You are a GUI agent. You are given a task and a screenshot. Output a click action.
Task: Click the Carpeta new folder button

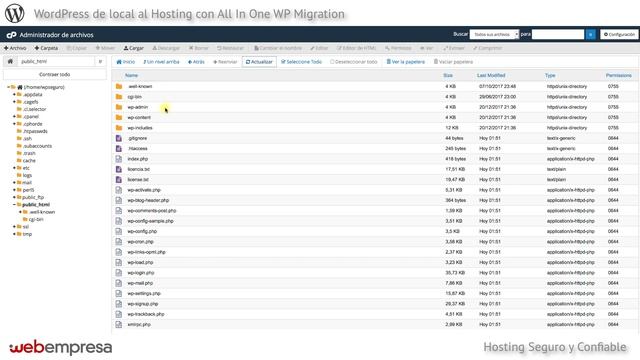pos(46,48)
